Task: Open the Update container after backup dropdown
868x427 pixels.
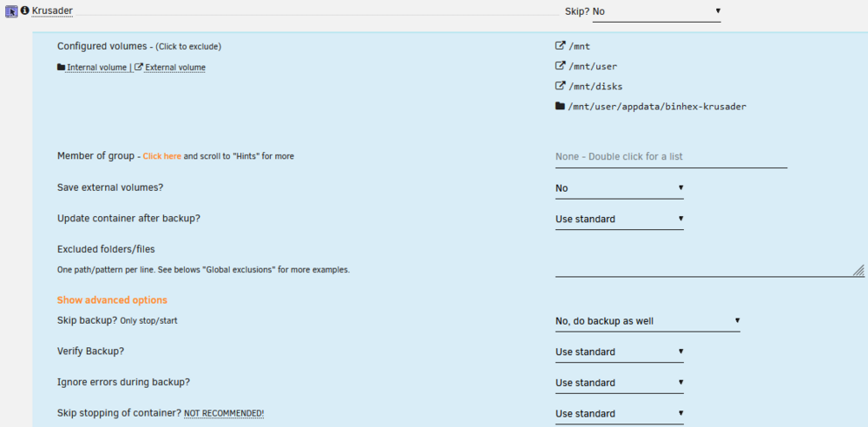Action: click(620, 220)
